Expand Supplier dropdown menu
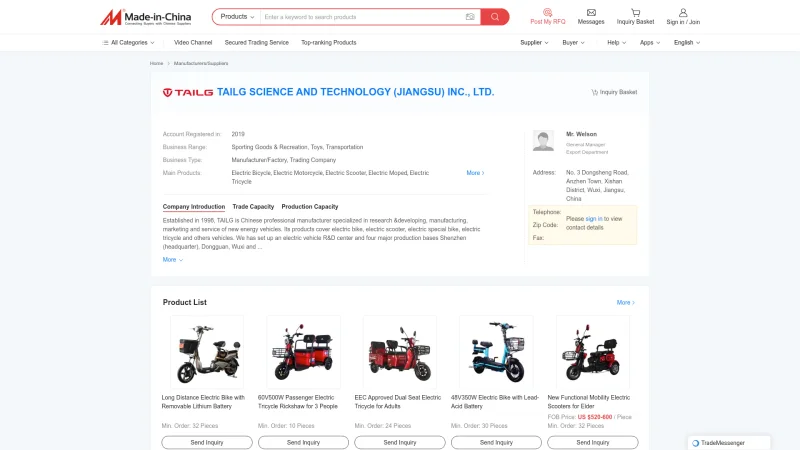Image resolution: width=800 pixels, height=450 pixels. (534, 43)
